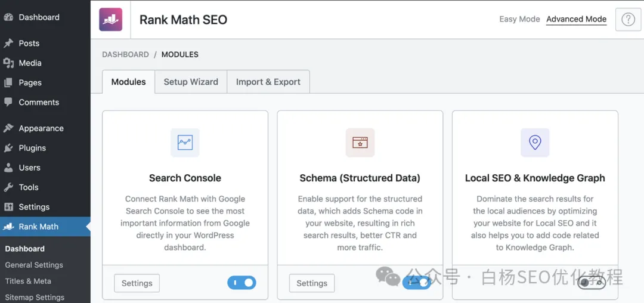Enable the Local SEO module toggle
Screen dimensions: 644x303
(591, 283)
